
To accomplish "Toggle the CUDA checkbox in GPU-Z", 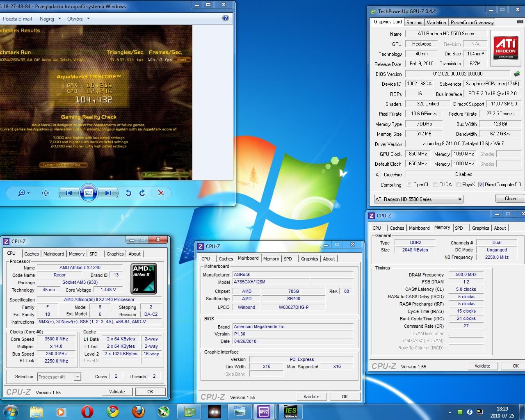I will click(x=435, y=185).
